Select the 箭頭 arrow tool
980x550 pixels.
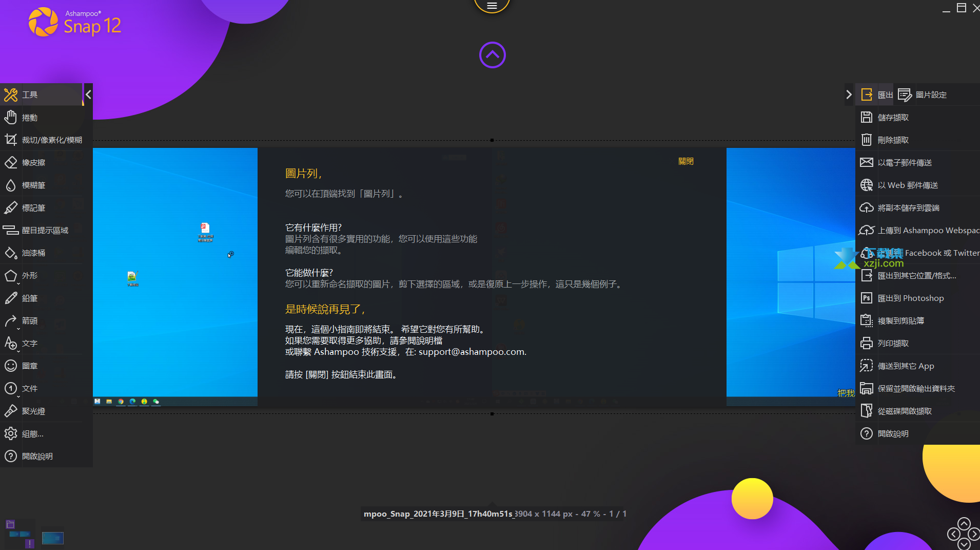[41, 320]
